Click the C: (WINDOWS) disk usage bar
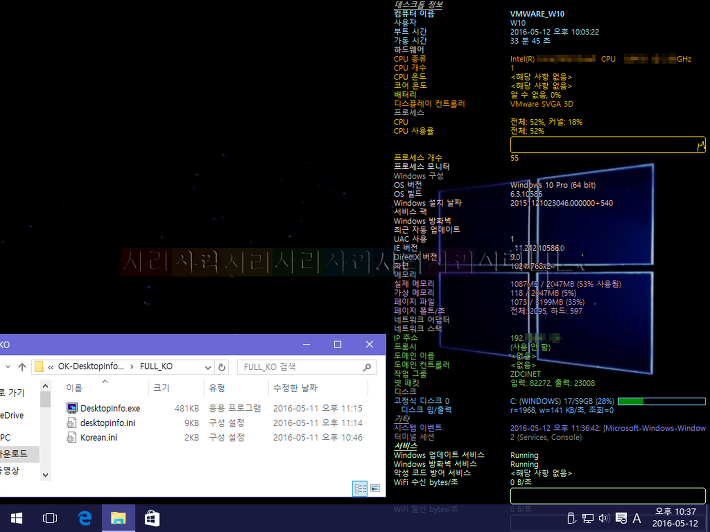Screen dimensions: 710x532 pyautogui.click(x=662, y=401)
